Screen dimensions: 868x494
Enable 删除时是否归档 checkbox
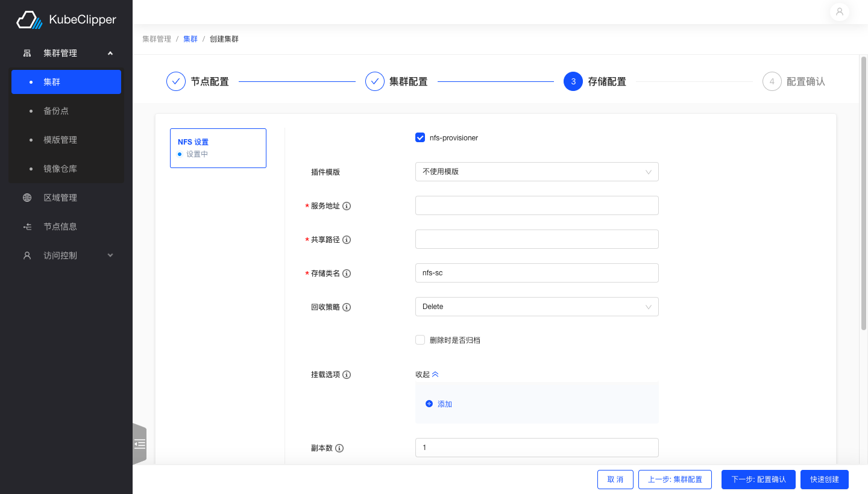pyautogui.click(x=420, y=340)
